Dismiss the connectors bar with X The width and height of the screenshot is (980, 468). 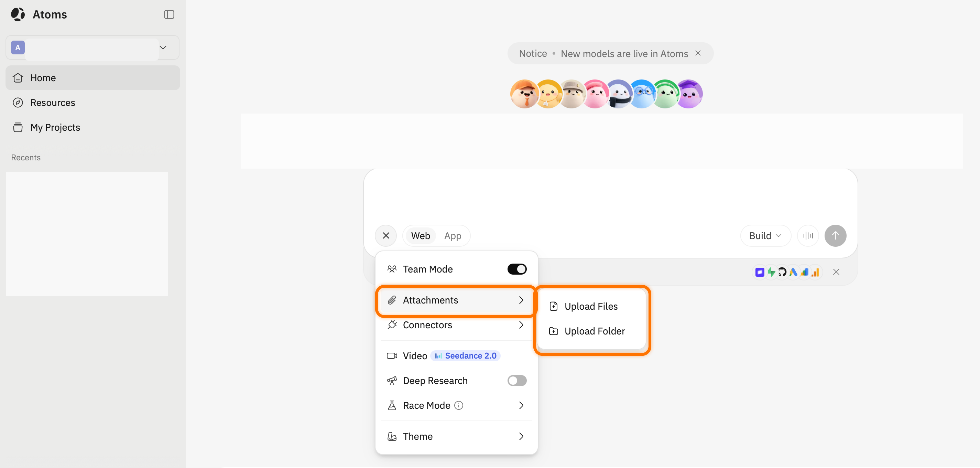coord(836,272)
